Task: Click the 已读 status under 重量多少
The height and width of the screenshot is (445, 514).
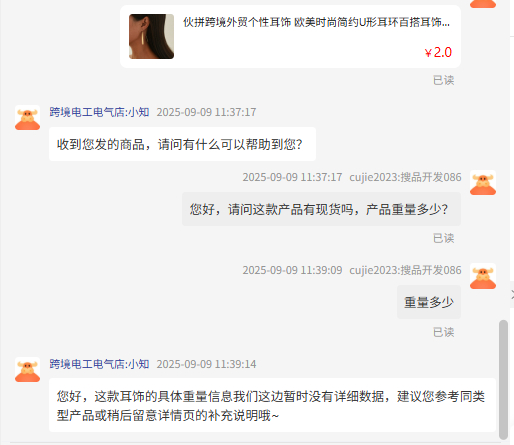Action: (443, 332)
